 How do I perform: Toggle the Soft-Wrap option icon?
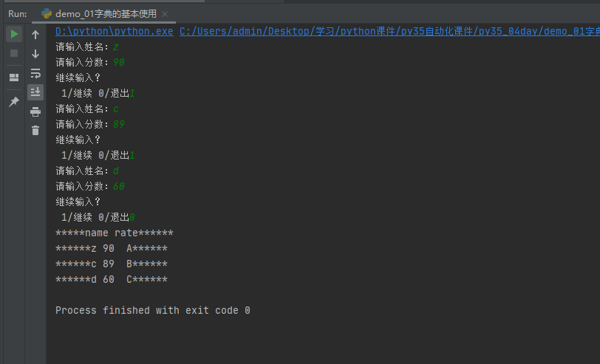(35, 73)
